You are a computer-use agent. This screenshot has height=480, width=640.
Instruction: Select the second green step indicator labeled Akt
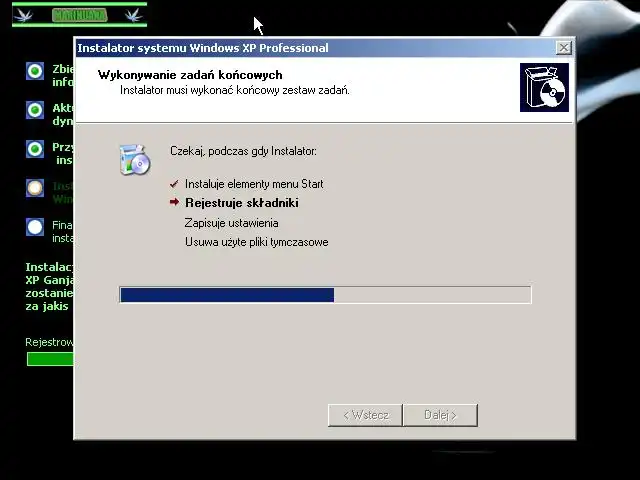[x=35, y=110]
